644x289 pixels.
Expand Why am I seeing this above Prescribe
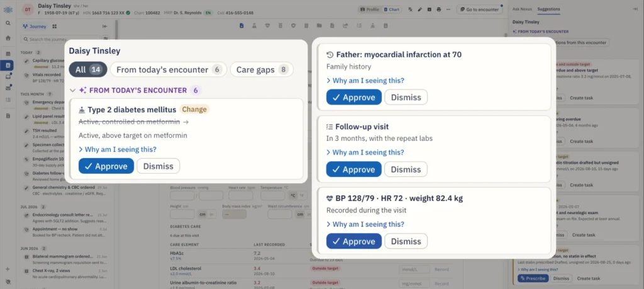538,269
